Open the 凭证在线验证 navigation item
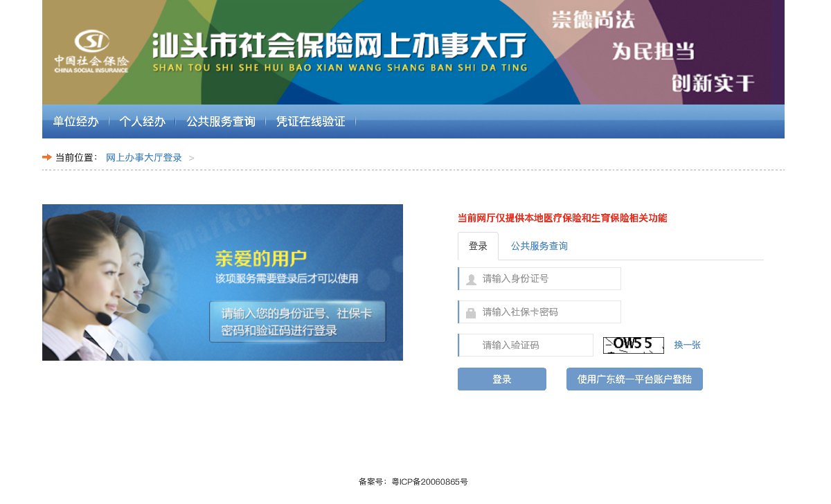Screen dimensions: 831x504 coord(310,122)
